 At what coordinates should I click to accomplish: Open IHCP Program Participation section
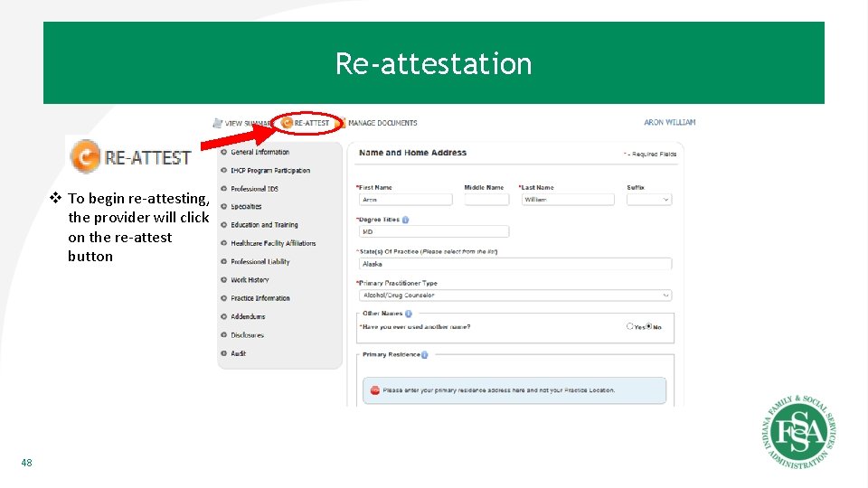270,171
